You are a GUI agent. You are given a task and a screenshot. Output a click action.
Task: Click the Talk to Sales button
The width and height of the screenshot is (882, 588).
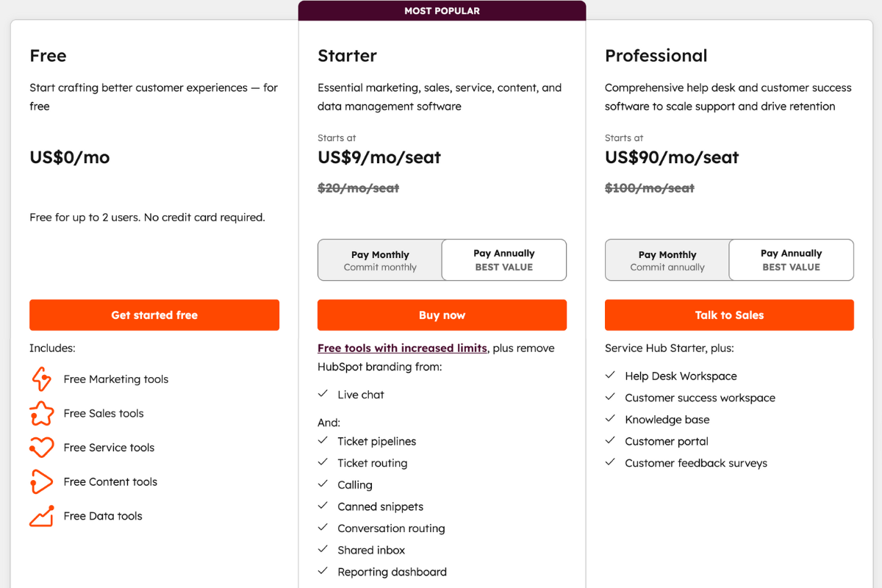[x=728, y=315]
